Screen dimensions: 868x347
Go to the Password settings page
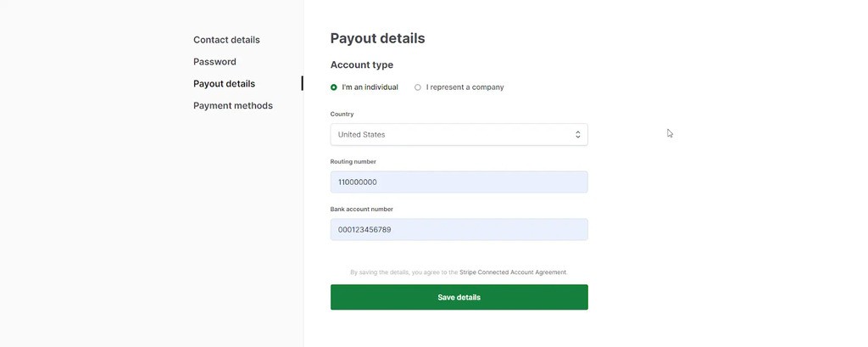[214, 62]
